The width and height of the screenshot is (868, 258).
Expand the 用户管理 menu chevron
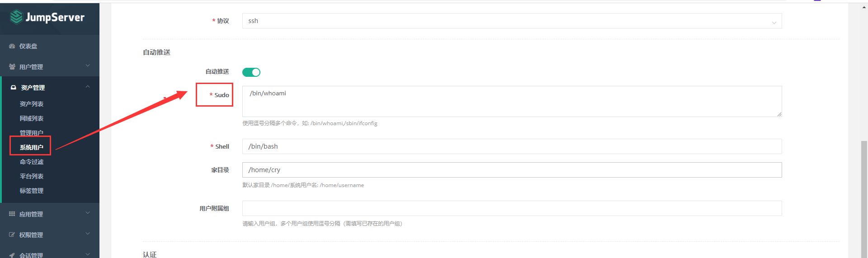[88, 66]
